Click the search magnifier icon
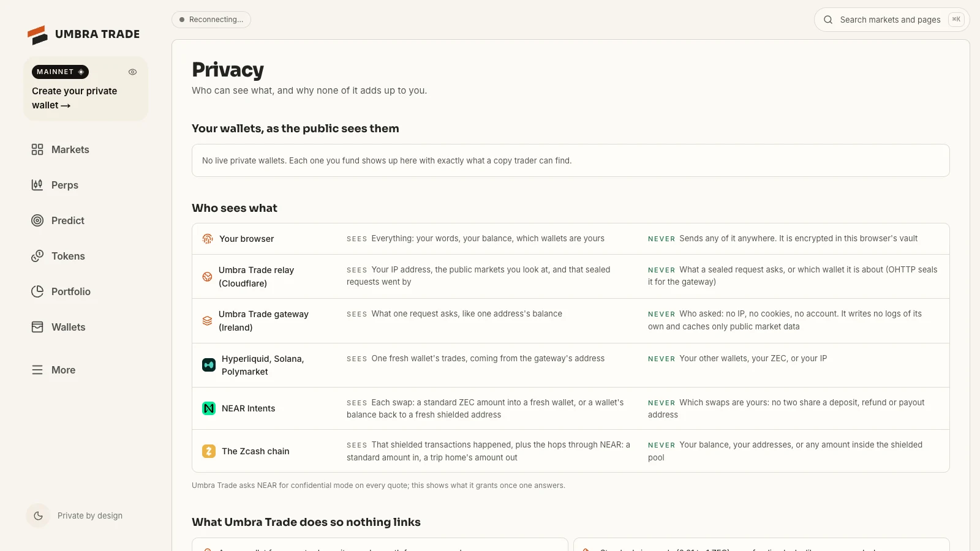This screenshot has height=551, width=980. coord(828,20)
